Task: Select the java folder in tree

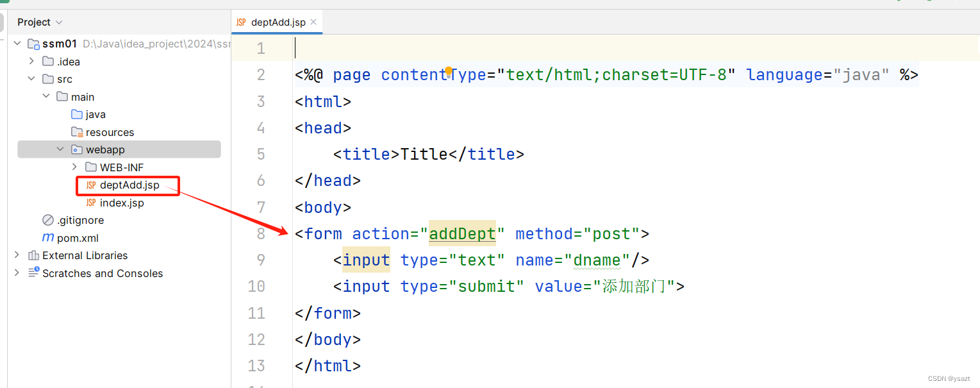Action: click(x=96, y=114)
